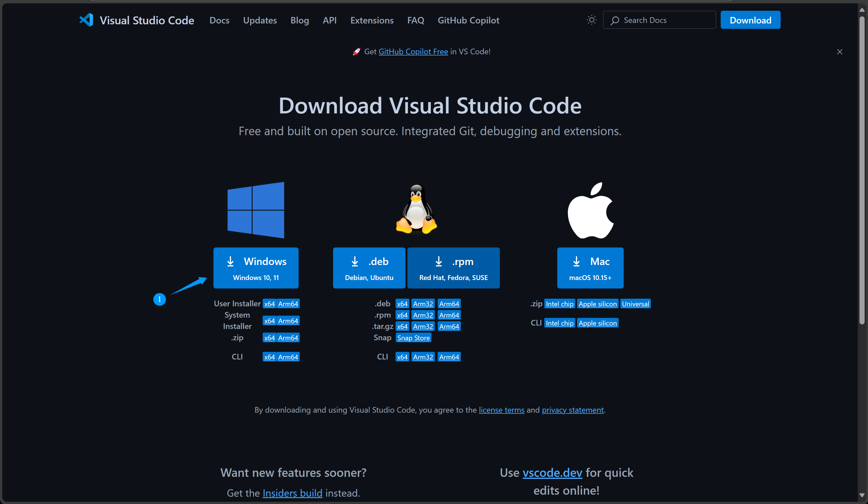
Task: Click the Apple logo image
Action: click(590, 210)
